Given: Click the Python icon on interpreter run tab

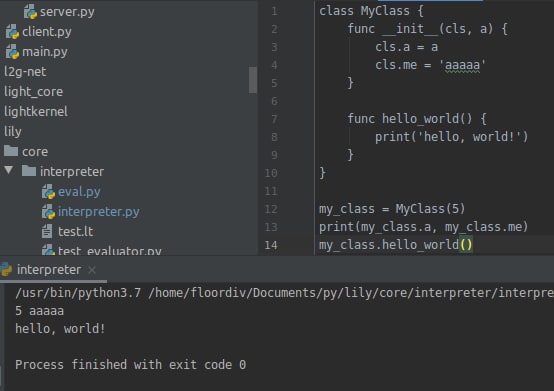Looking at the screenshot, I should click(6, 270).
